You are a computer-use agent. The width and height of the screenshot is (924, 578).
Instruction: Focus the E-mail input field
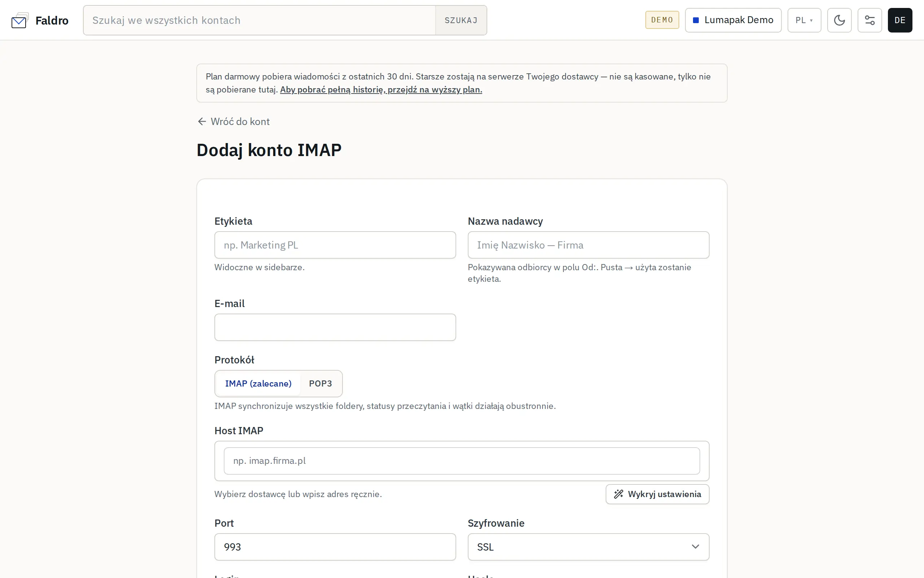click(x=335, y=327)
